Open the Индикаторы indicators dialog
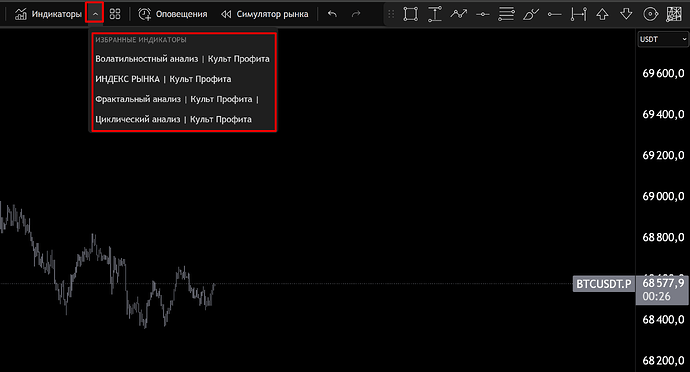Image resolution: width=690 pixels, height=372 pixels. tap(48, 14)
